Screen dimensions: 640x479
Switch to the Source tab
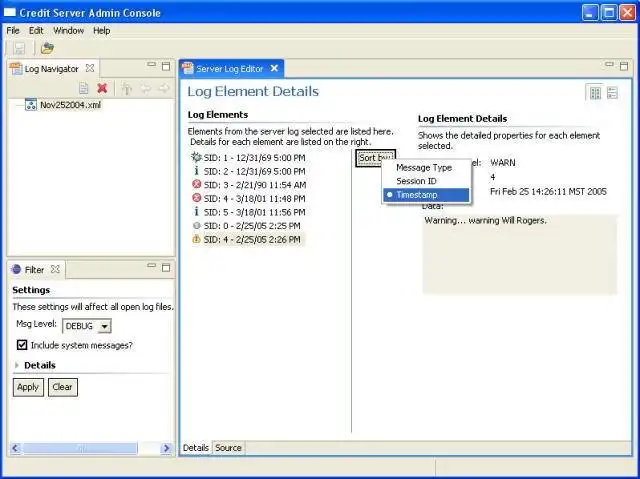point(228,448)
